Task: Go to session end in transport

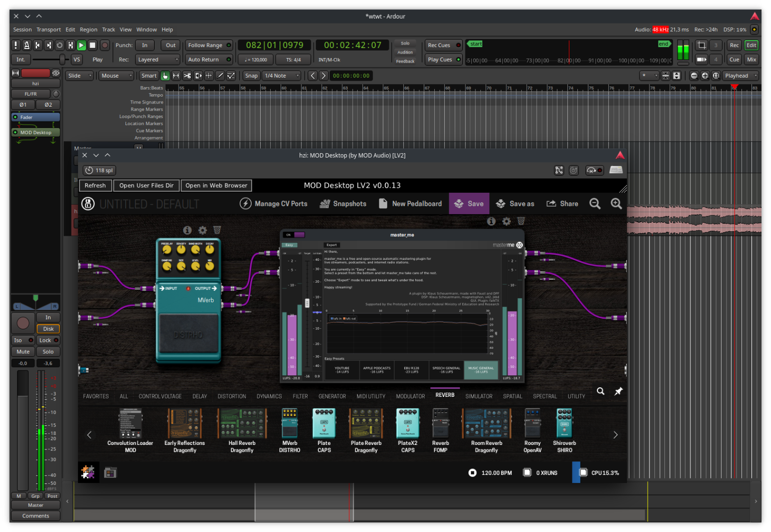Action: [49, 45]
